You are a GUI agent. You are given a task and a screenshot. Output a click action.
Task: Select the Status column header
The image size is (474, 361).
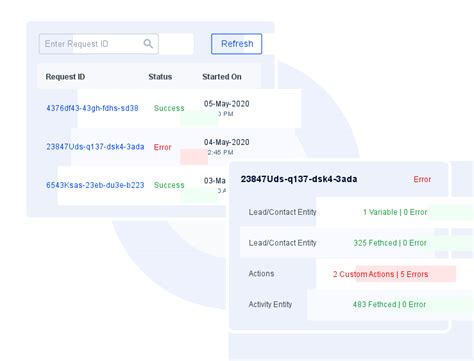pyautogui.click(x=160, y=77)
